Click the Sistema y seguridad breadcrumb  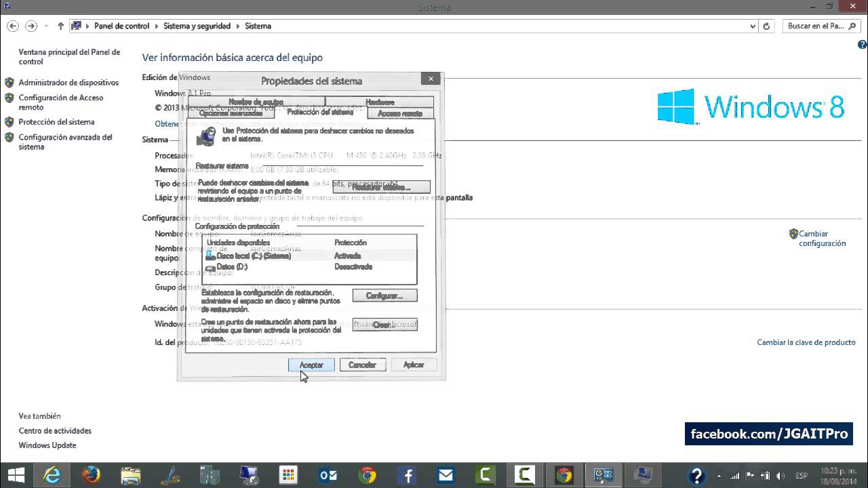pyautogui.click(x=195, y=26)
